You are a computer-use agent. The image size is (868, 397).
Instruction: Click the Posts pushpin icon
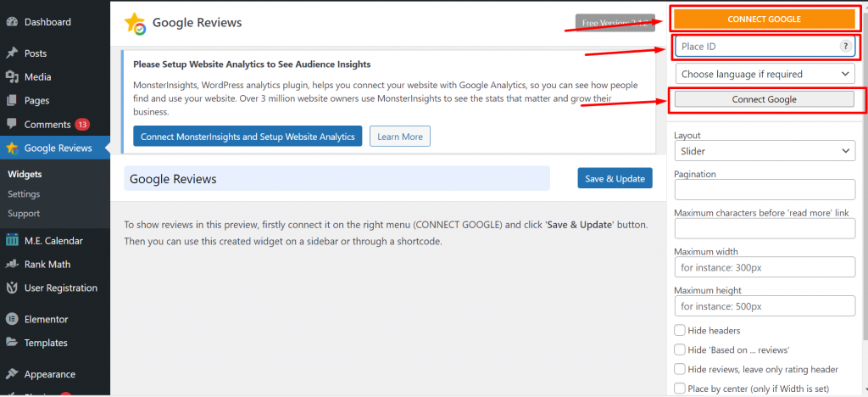click(12, 53)
